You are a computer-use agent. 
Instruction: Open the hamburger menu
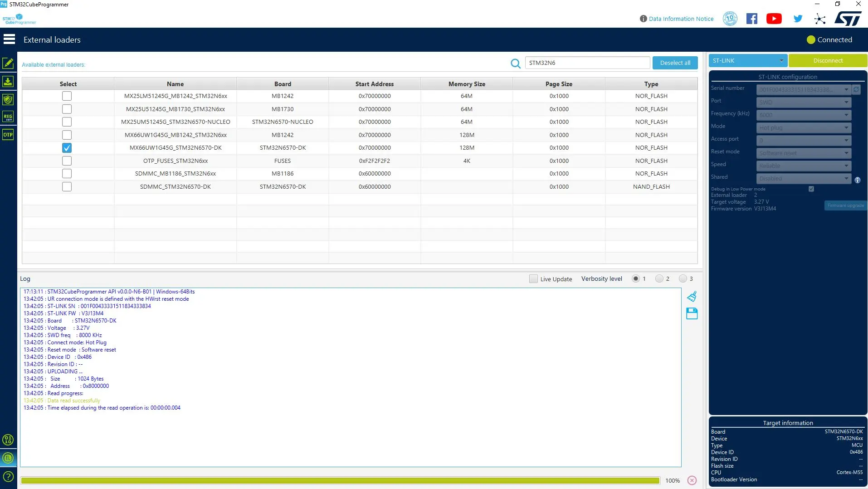[x=9, y=39]
